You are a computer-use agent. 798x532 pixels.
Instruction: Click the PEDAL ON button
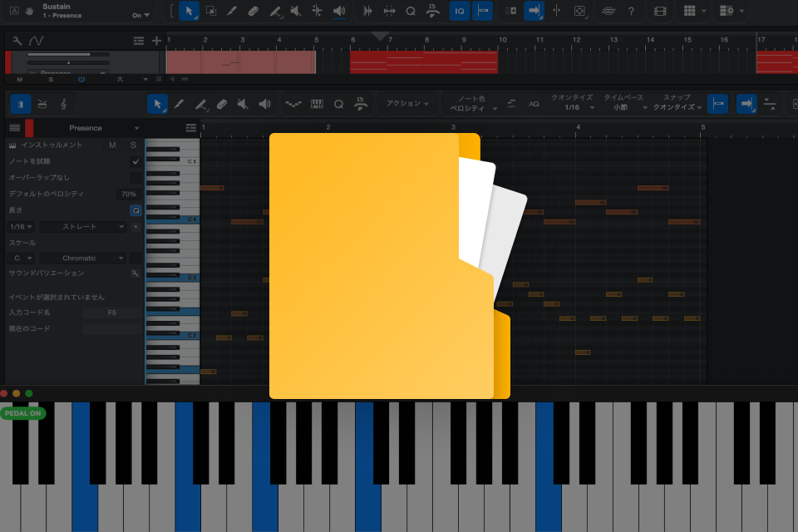tap(23, 413)
